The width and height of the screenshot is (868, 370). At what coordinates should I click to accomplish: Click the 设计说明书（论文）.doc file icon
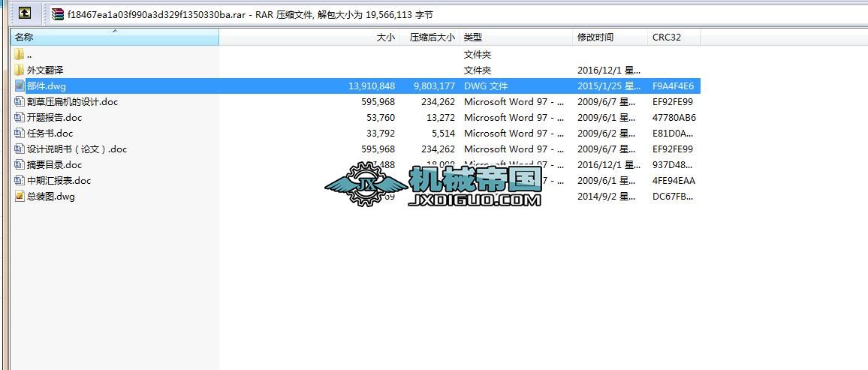[x=20, y=149]
